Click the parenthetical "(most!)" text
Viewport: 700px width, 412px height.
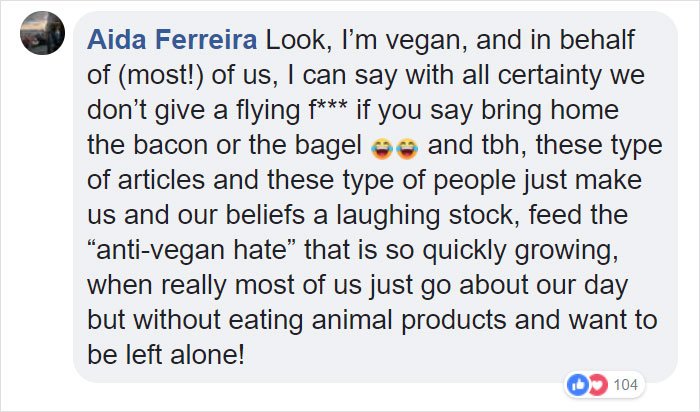pos(161,75)
